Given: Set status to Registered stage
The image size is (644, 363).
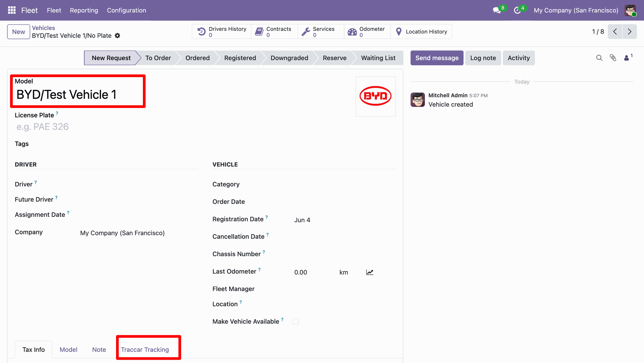Looking at the screenshot, I should coord(240,58).
